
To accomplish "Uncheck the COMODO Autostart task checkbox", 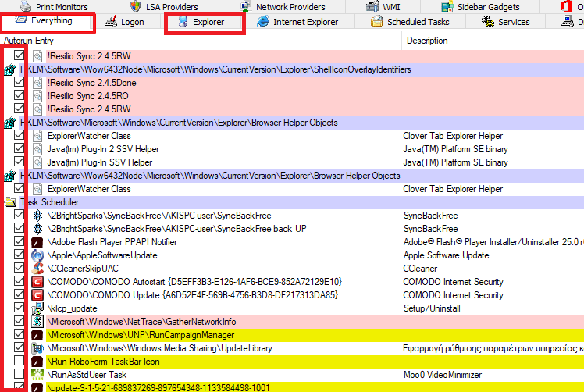I will [x=19, y=281].
